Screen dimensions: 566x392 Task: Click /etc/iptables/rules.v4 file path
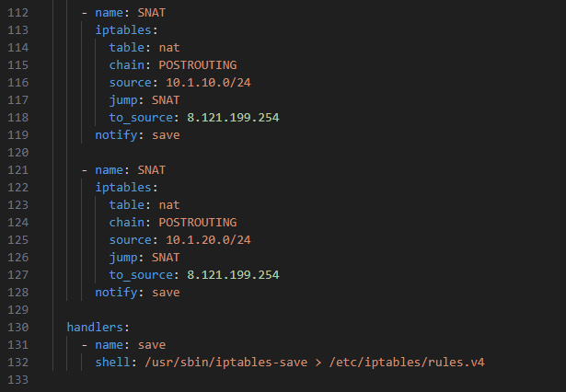[x=407, y=362]
